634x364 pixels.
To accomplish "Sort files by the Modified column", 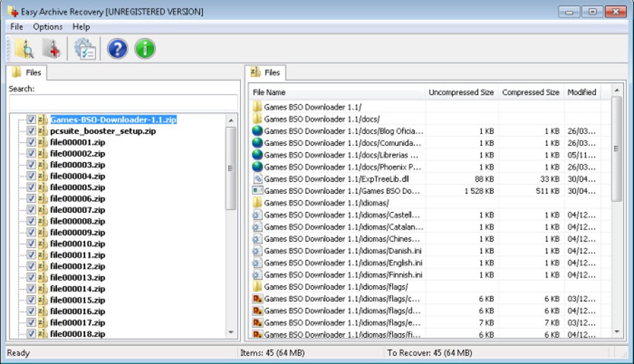I will coord(582,91).
